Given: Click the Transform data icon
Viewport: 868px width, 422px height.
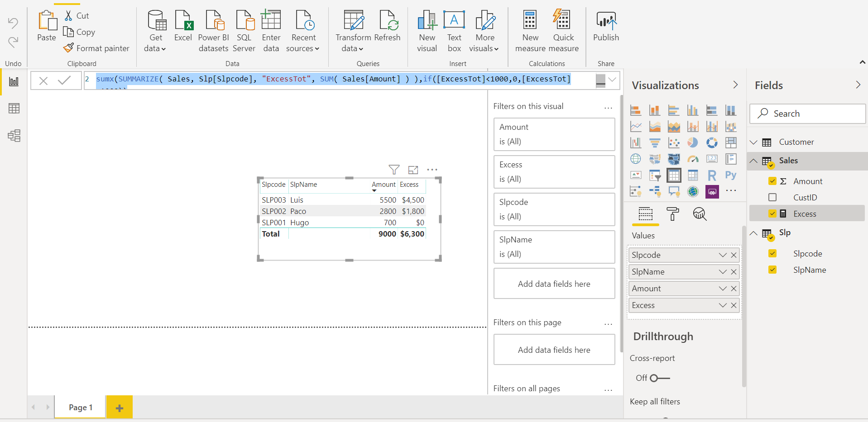Looking at the screenshot, I should [x=353, y=20].
